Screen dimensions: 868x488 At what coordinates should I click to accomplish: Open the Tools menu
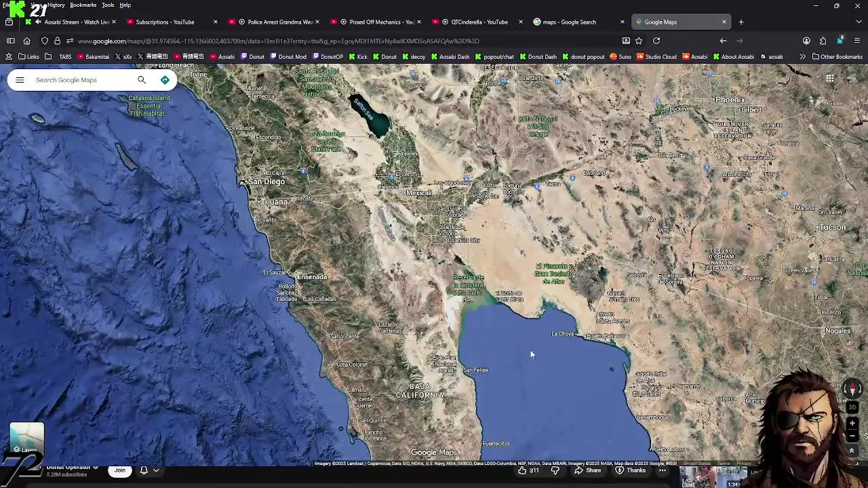(x=108, y=5)
